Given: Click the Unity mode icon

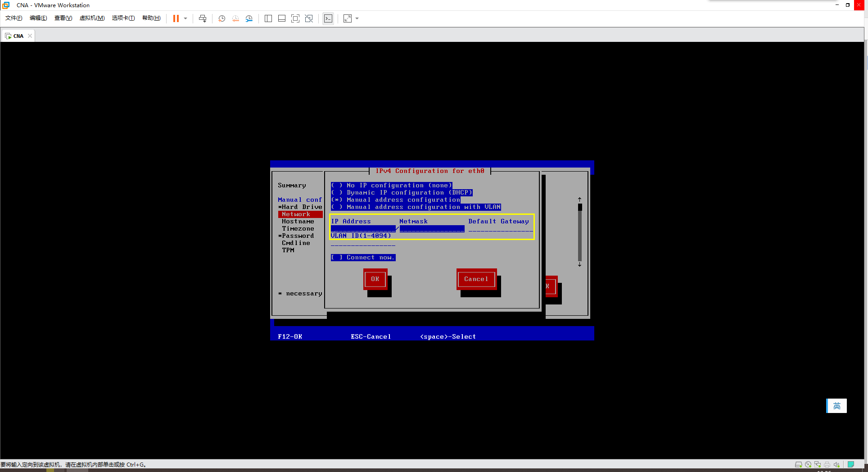Looking at the screenshot, I should [309, 18].
